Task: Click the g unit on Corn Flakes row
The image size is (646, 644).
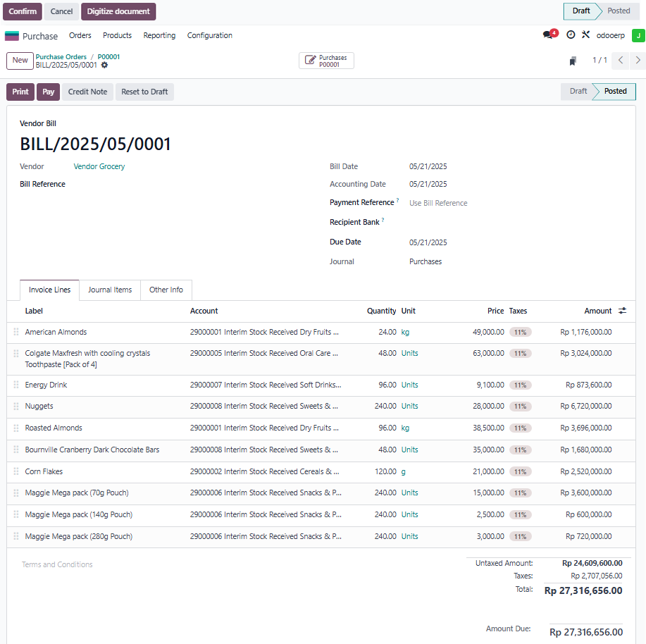Action: pyautogui.click(x=404, y=471)
